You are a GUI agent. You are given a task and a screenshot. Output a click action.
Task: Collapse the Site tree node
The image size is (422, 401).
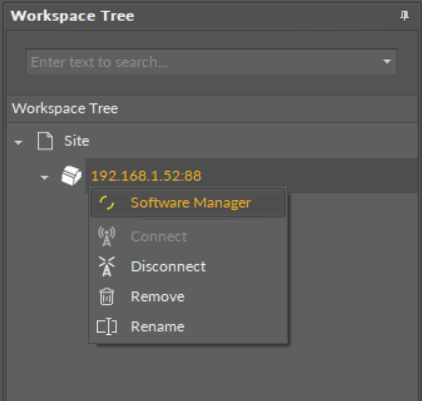pyautogui.click(x=18, y=143)
